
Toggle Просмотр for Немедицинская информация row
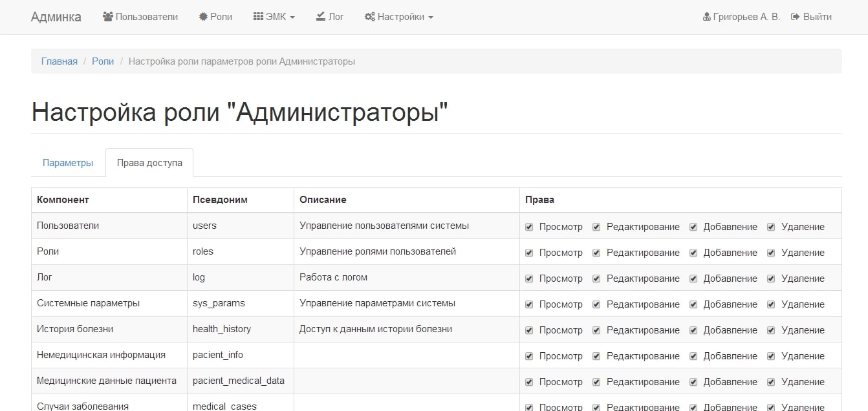click(529, 356)
